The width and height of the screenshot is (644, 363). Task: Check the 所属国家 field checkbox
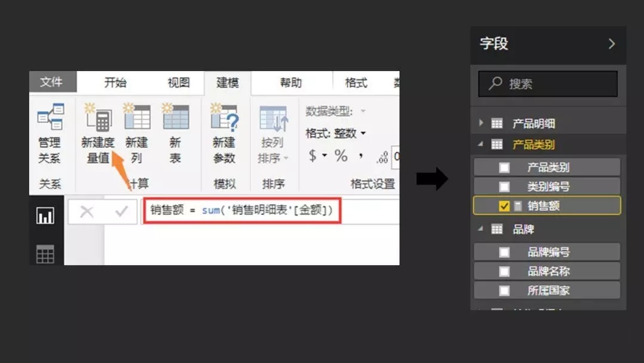click(x=504, y=291)
